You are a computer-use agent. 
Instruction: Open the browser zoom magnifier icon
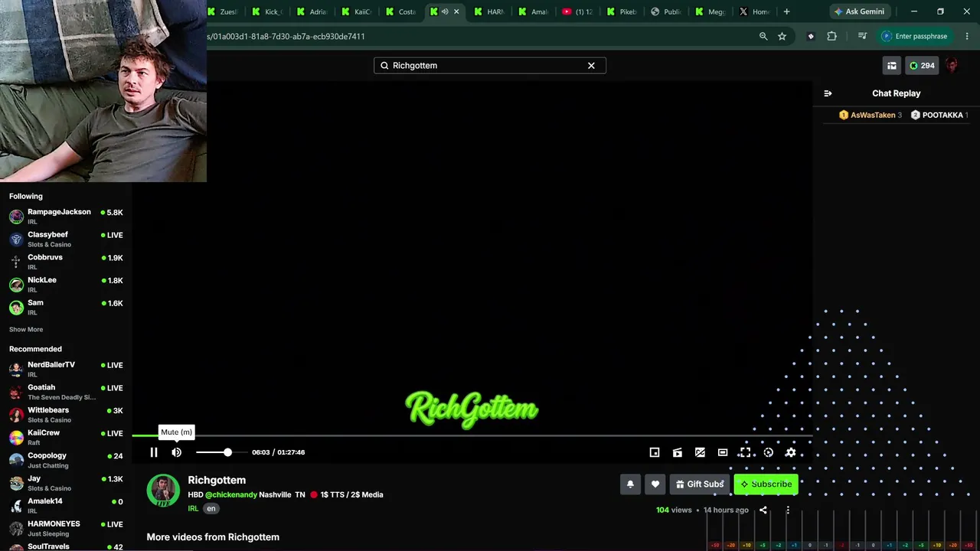click(763, 36)
